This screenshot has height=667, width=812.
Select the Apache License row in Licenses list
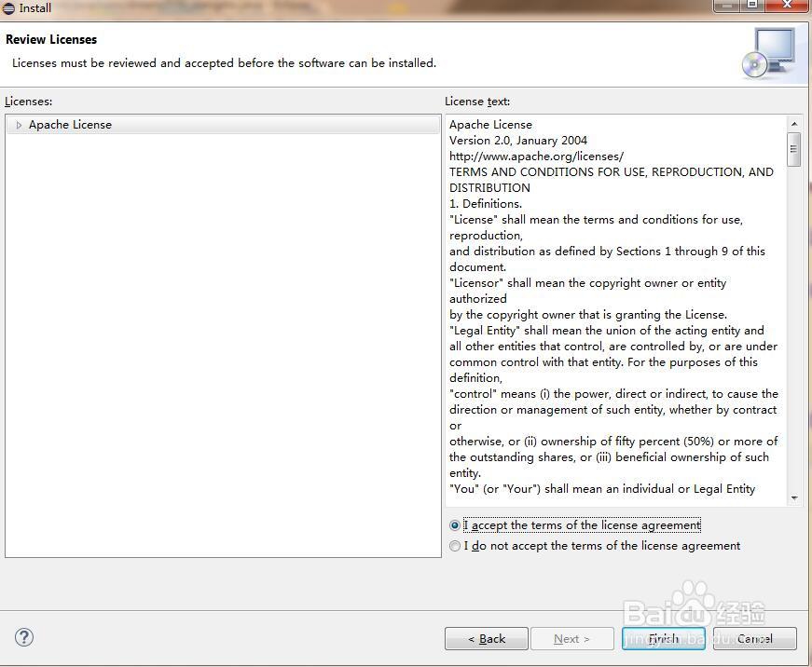click(x=223, y=125)
